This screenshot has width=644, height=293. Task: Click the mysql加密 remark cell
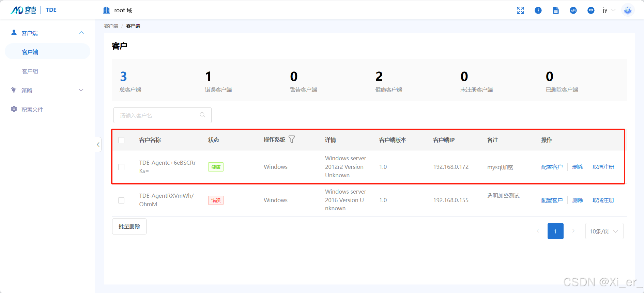(500, 167)
